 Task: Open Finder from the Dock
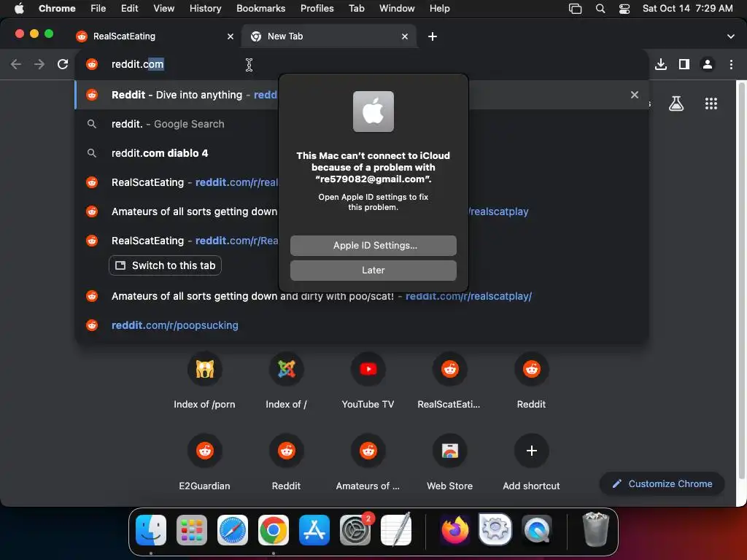151,530
